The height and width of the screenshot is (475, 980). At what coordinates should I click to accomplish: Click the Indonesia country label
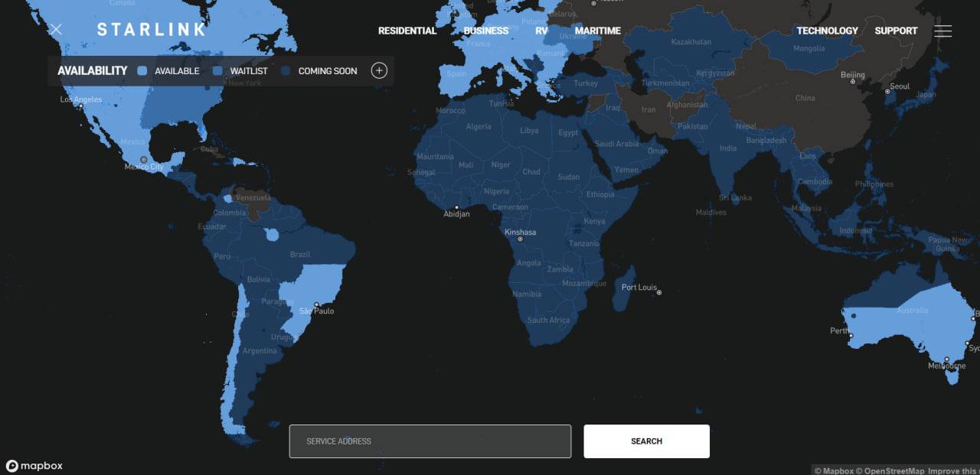click(x=855, y=231)
